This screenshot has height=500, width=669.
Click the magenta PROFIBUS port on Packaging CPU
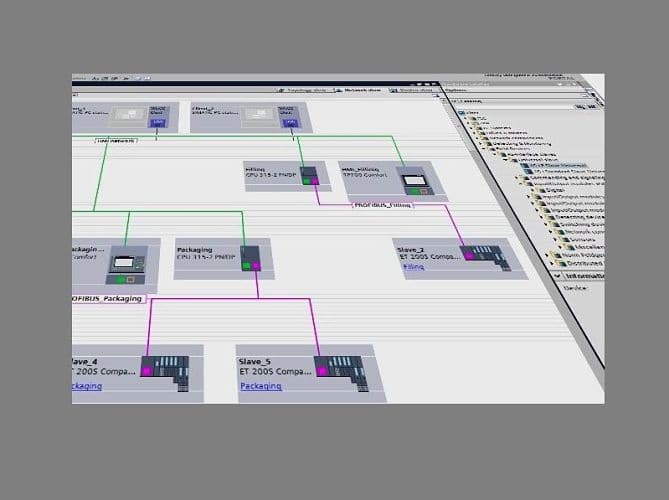[x=256, y=266]
